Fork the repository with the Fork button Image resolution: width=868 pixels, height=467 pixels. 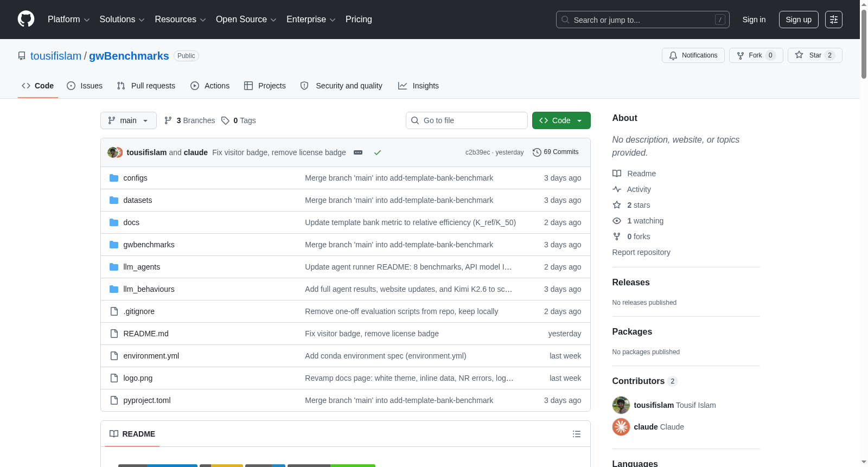tap(756, 55)
